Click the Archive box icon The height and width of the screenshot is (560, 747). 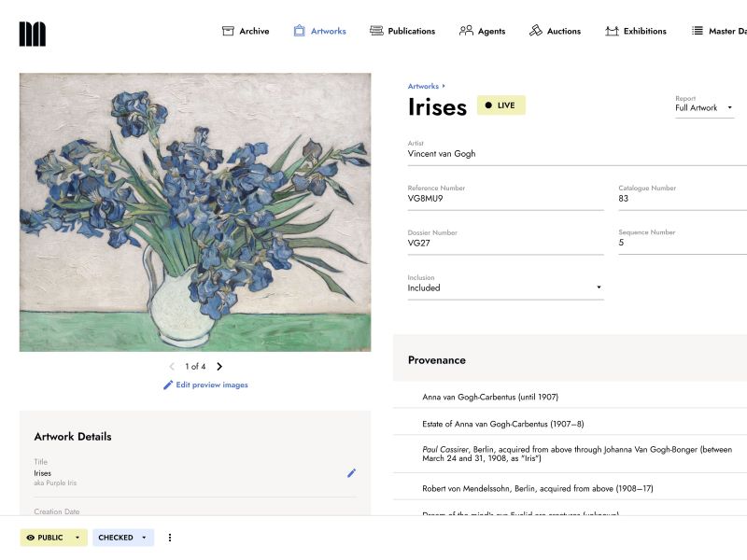tap(228, 31)
